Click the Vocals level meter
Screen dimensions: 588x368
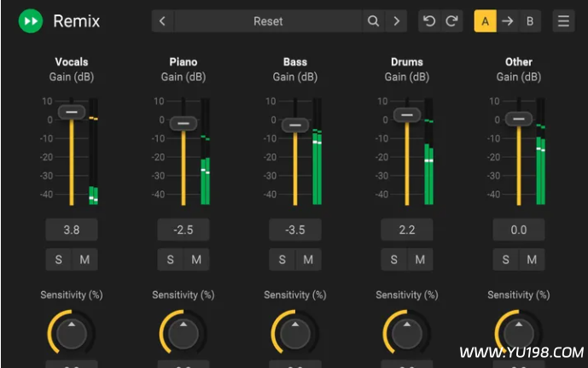click(x=93, y=151)
